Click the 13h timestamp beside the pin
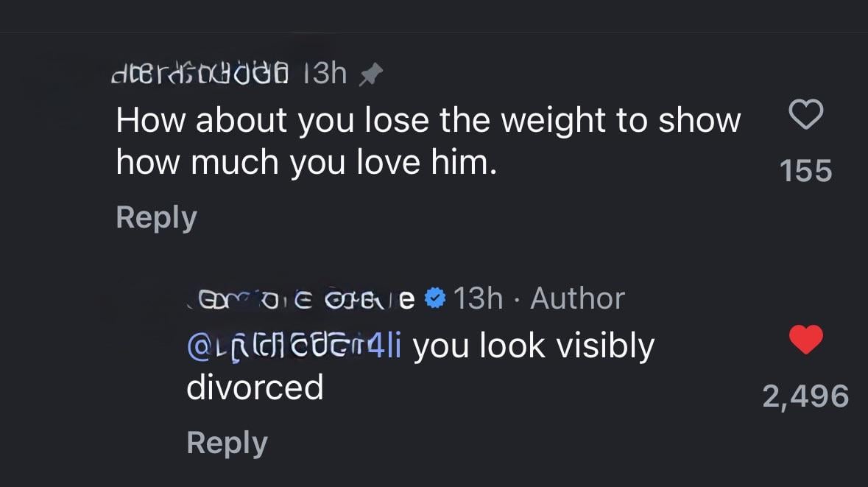 (325, 74)
